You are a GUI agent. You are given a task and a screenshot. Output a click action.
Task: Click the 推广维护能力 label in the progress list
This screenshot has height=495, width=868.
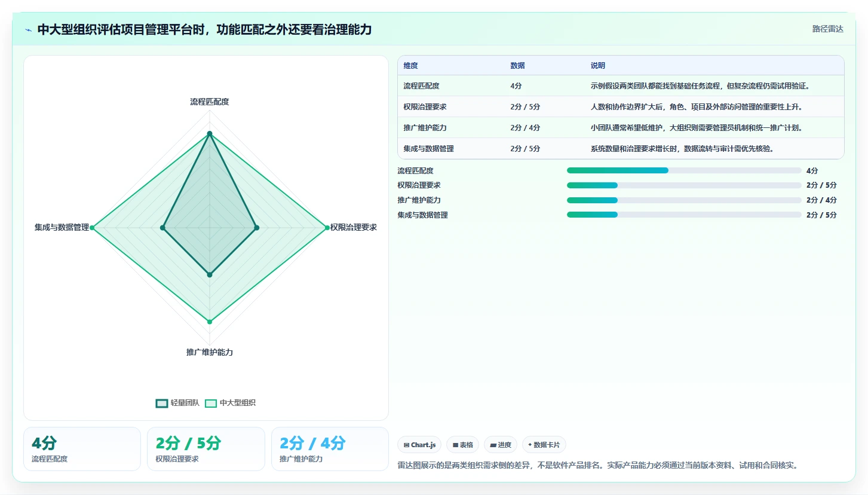[419, 200]
